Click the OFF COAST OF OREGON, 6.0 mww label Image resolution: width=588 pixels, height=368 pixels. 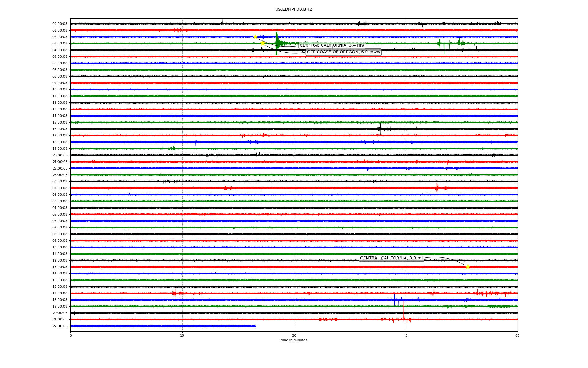coord(343,52)
